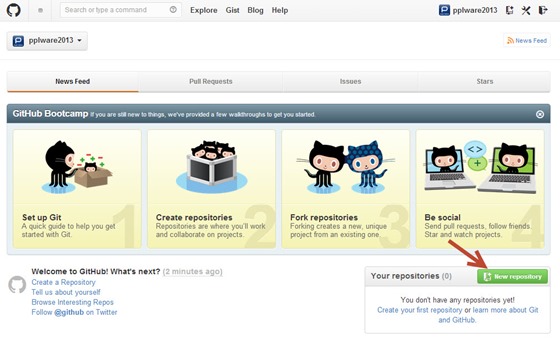Select the News Feed tab
The width and height of the screenshot is (560, 363).
tap(72, 81)
